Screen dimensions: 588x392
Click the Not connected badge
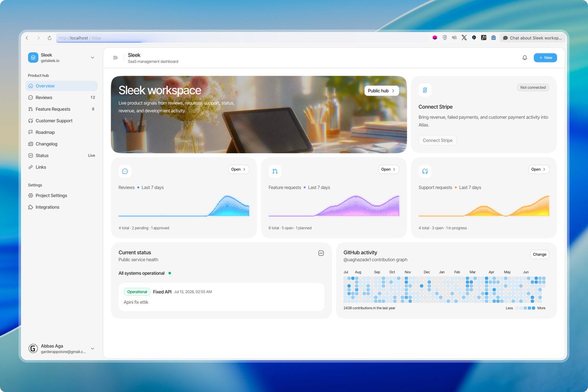click(x=533, y=87)
